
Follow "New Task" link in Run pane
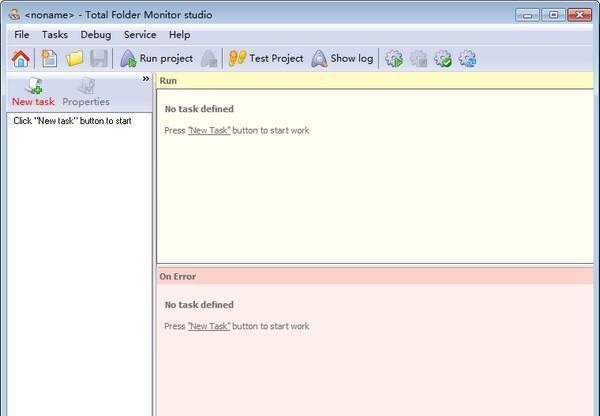pos(209,131)
